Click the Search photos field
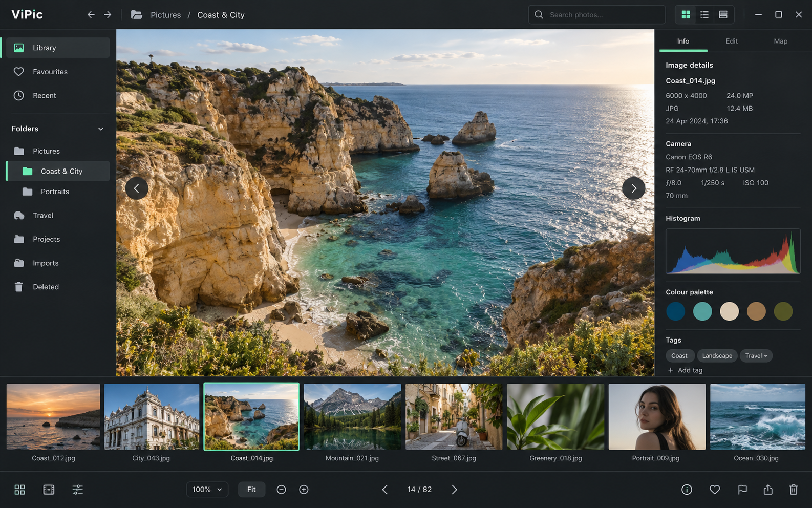Viewport: 812px width, 508px height. 597,15
